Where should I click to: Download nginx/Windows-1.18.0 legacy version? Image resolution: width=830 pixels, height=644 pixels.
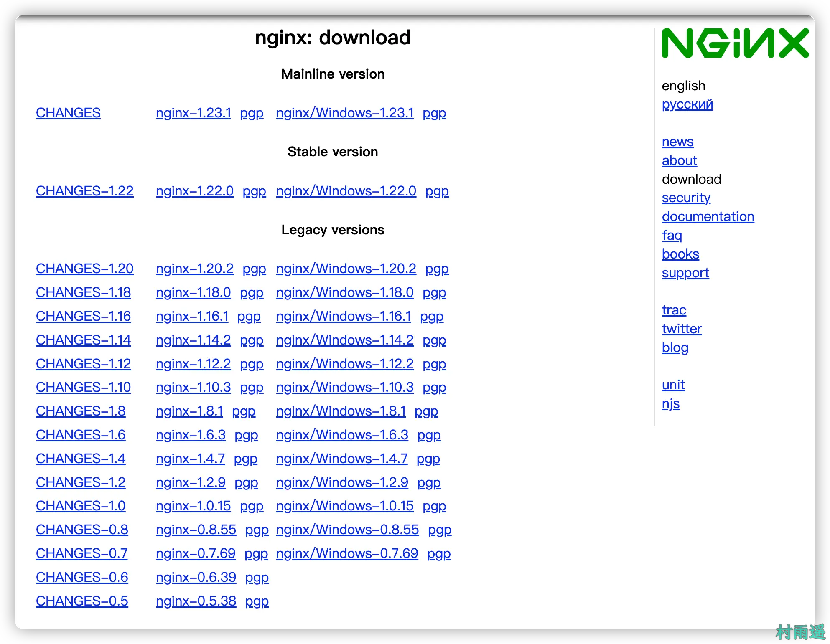click(344, 292)
